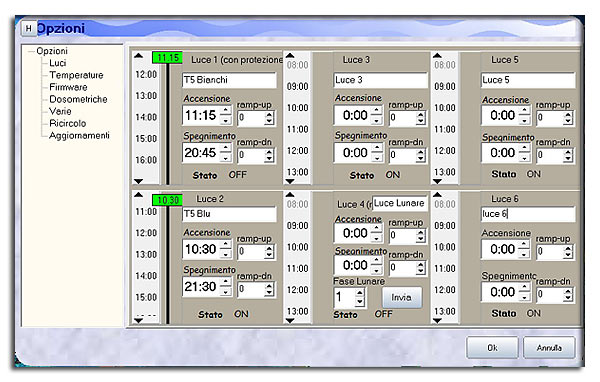Decrease Luce 1 Spegnimento time 20:45
This screenshot has width=600, height=382.
(x=226, y=157)
